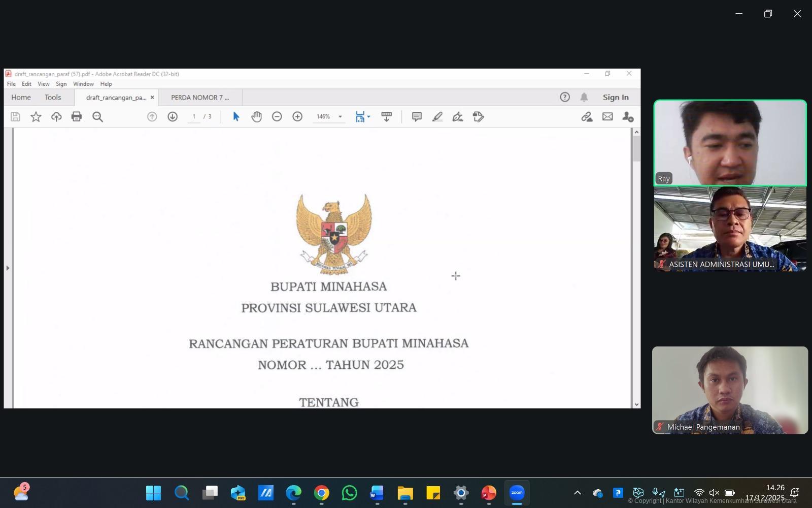
Task: Click the Print file icon
Action: (x=77, y=117)
